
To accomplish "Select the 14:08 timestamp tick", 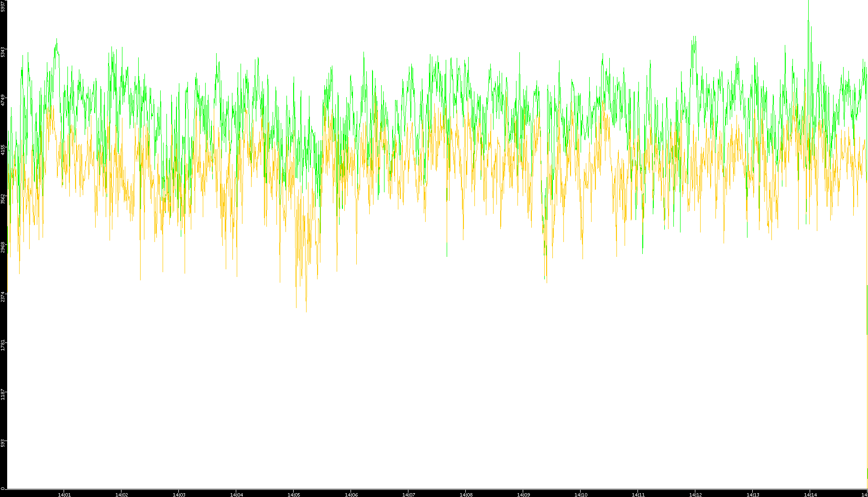I will point(466,494).
